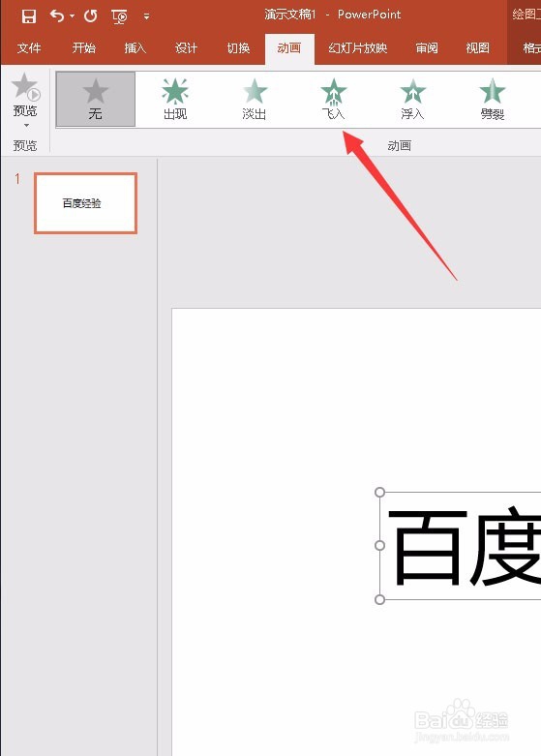Open the 幻灯片放映 (Slide Show) tab
Screen dimensions: 541x756
pyautogui.click(x=358, y=48)
